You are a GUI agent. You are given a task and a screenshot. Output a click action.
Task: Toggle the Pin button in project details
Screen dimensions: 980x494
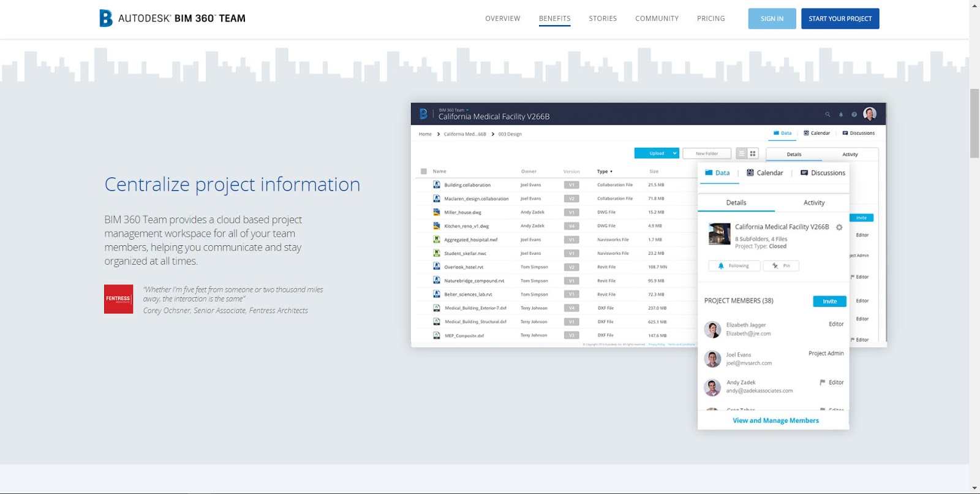coord(781,266)
